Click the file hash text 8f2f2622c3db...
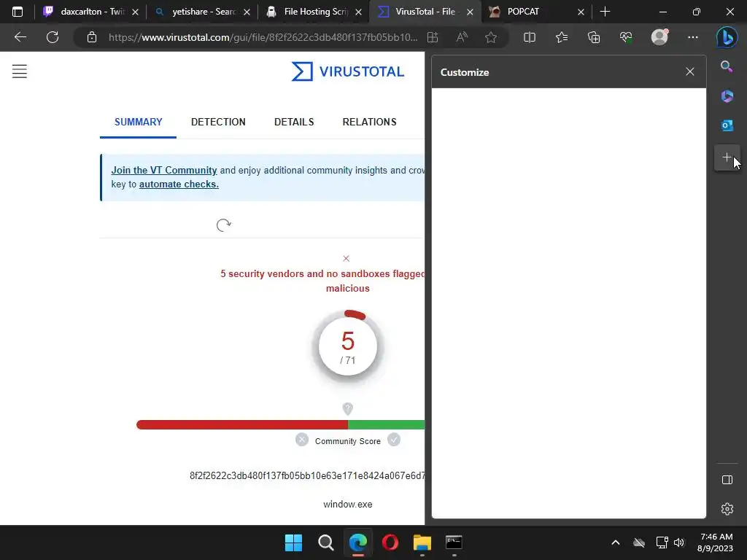The width and height of the screenshot is (747, 560). 307,475
